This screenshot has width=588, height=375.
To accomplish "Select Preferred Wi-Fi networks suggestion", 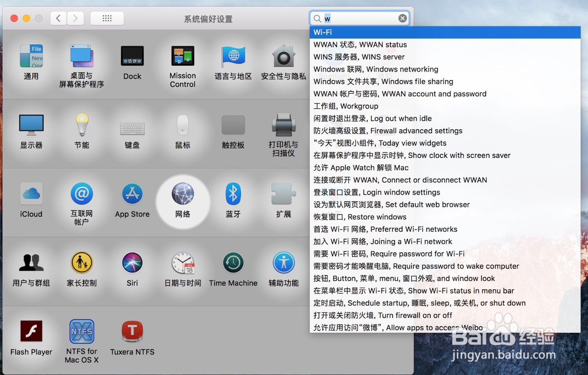I will (445, 229).
